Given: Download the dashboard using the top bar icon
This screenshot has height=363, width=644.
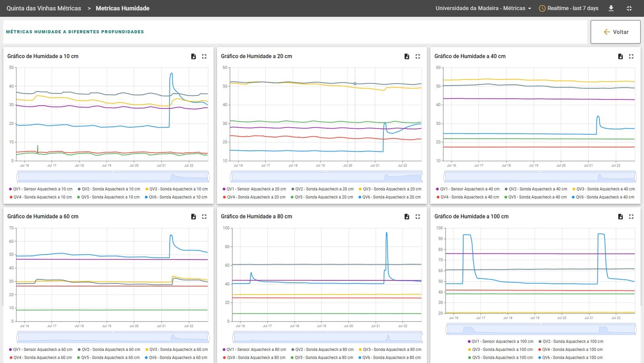Looking at the screenshot, I should pos(611,8).
